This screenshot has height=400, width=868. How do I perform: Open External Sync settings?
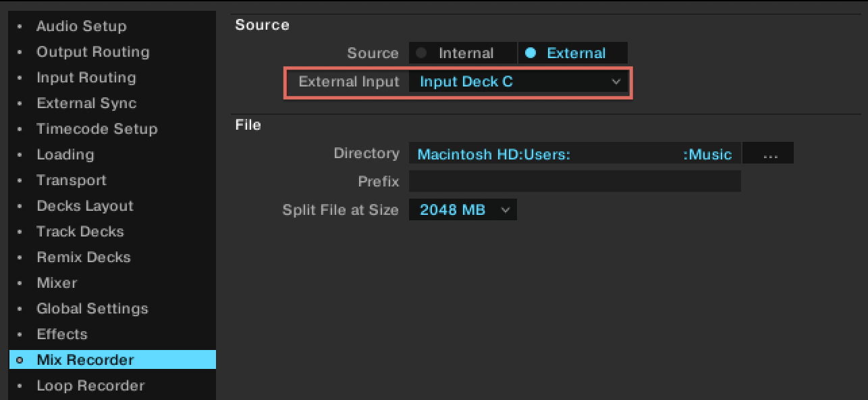click(86, 103)
